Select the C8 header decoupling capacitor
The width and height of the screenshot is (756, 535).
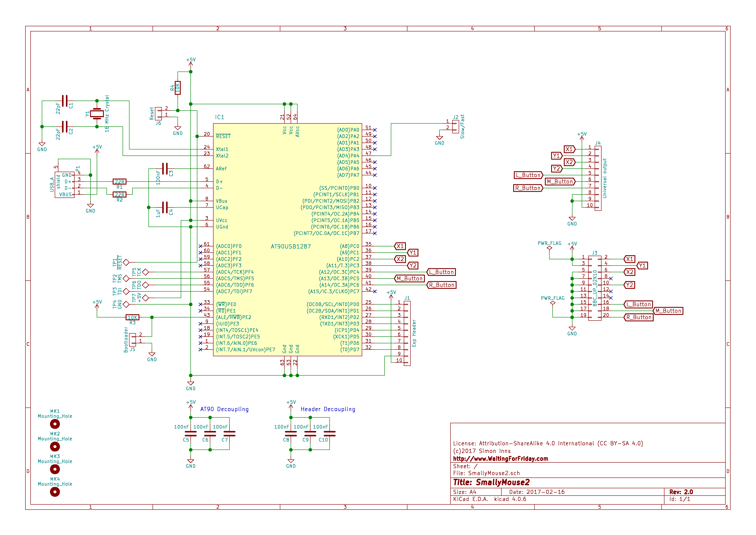[291, 434]
